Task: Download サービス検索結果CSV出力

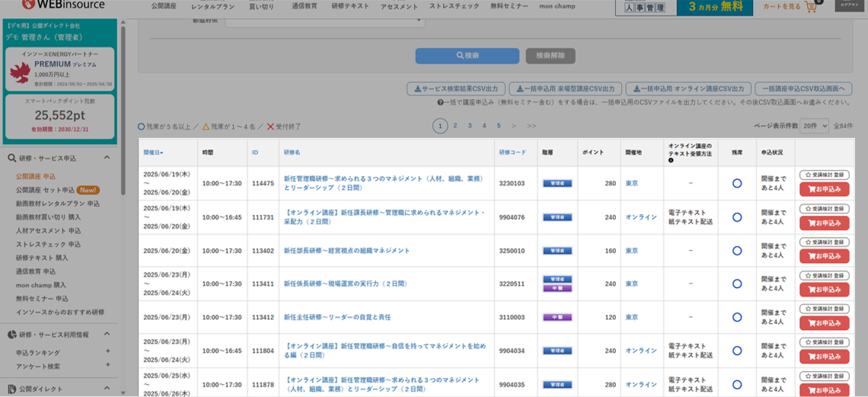Action: coord(456,88)
